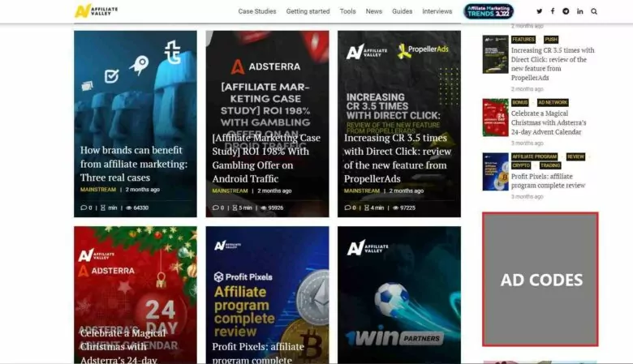Click '3 months ago' under Profit Pixels sidebar post
Image resolution: width=633 pixels, height=364 pixels.
point(527,197)
